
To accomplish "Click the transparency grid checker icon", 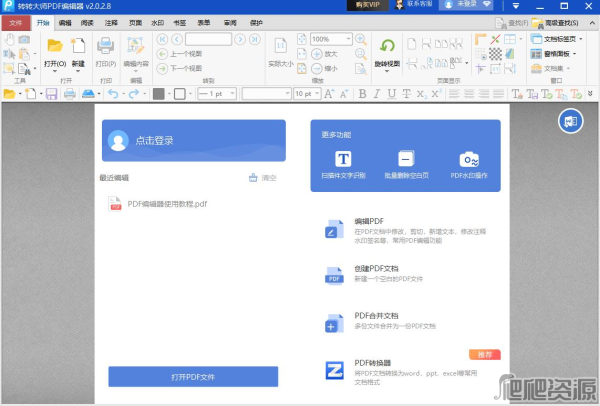I will click(x=496, y=54).
